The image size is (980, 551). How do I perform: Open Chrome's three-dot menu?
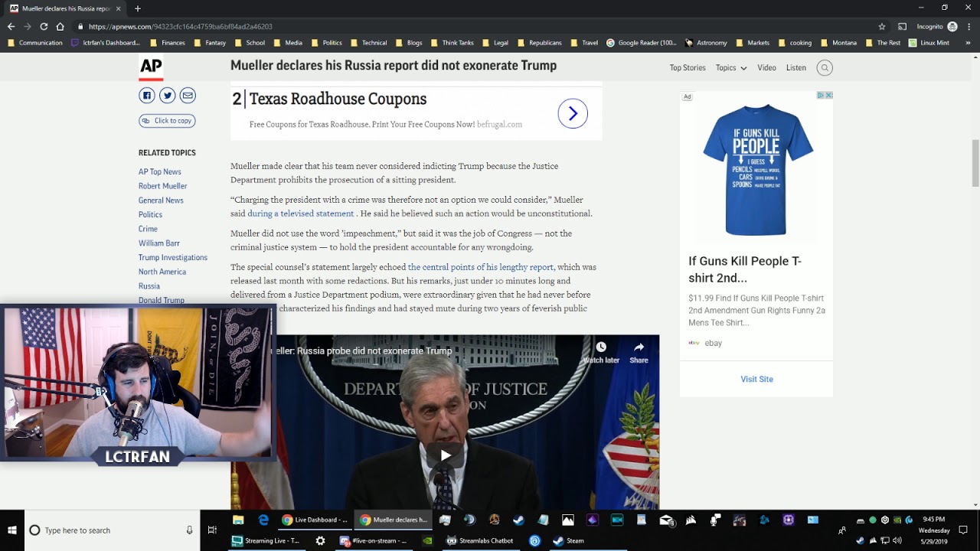point(969,26)
